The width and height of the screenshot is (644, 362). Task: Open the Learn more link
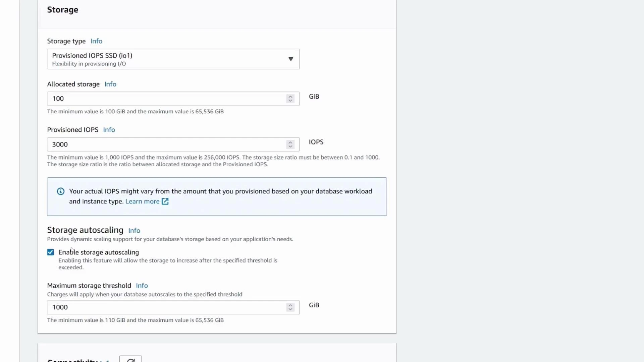click(143, 201)
